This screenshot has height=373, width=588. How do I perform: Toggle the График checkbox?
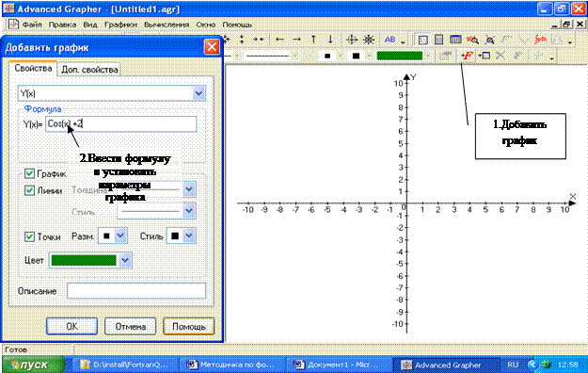pyautogui.click(x=29, y=173)
